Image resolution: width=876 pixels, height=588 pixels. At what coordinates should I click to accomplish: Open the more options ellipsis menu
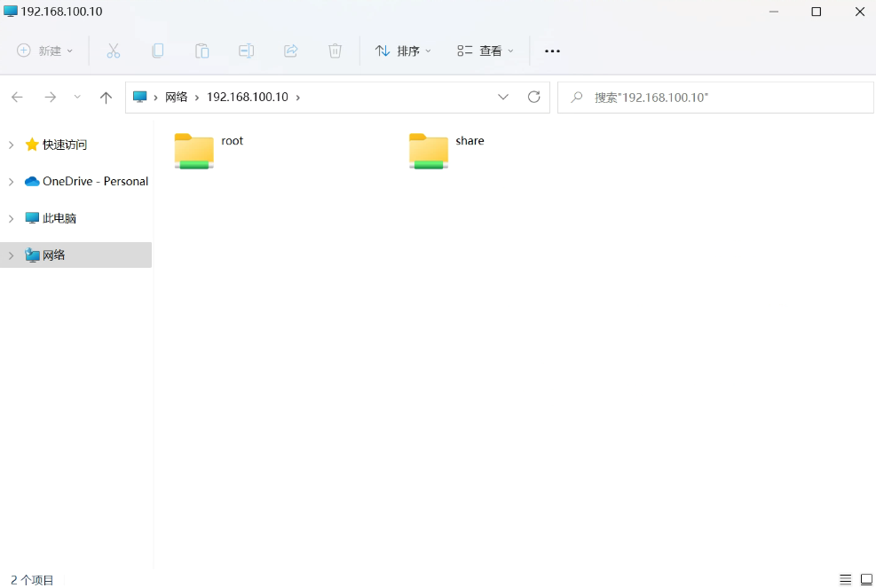click(552, 51)
